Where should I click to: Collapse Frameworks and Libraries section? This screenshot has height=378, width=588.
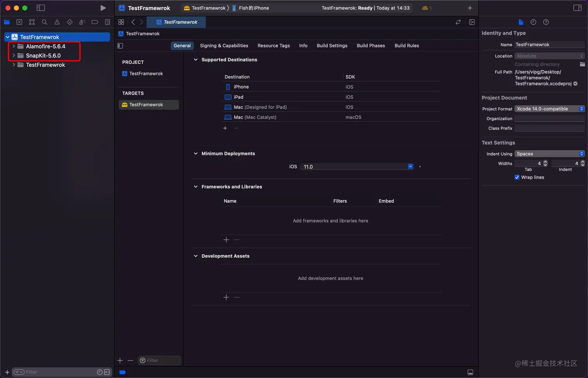pos(196,187)
